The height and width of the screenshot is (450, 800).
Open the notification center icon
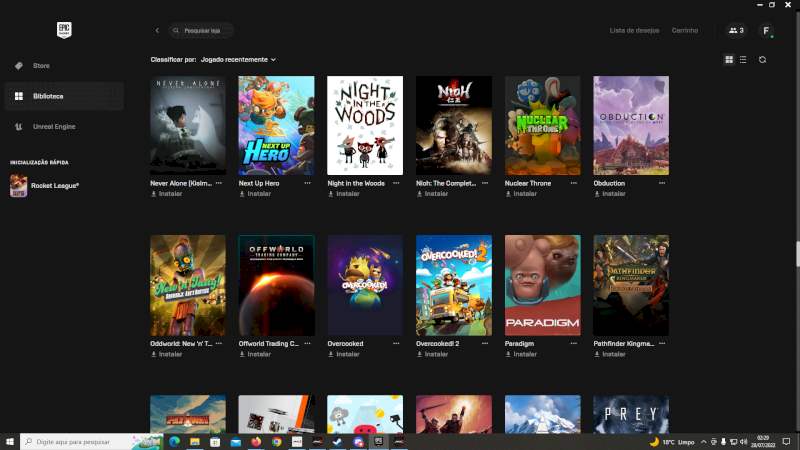pyautogui.click(x=786, y=442)
